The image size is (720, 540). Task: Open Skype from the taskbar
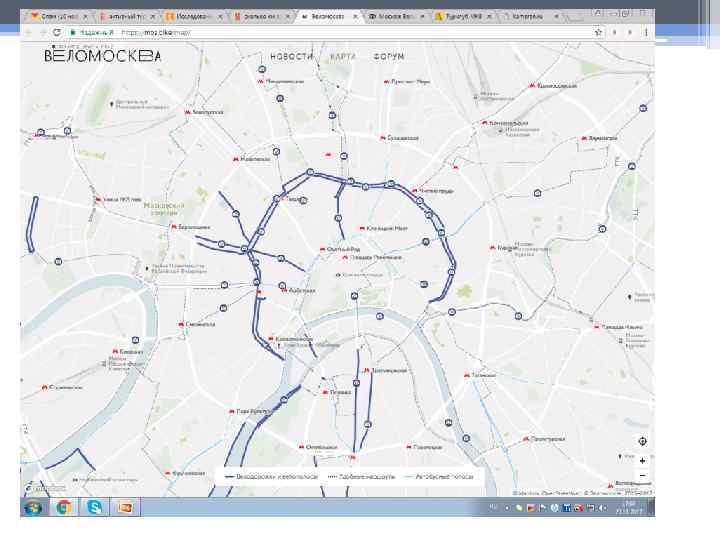(95, 507)
